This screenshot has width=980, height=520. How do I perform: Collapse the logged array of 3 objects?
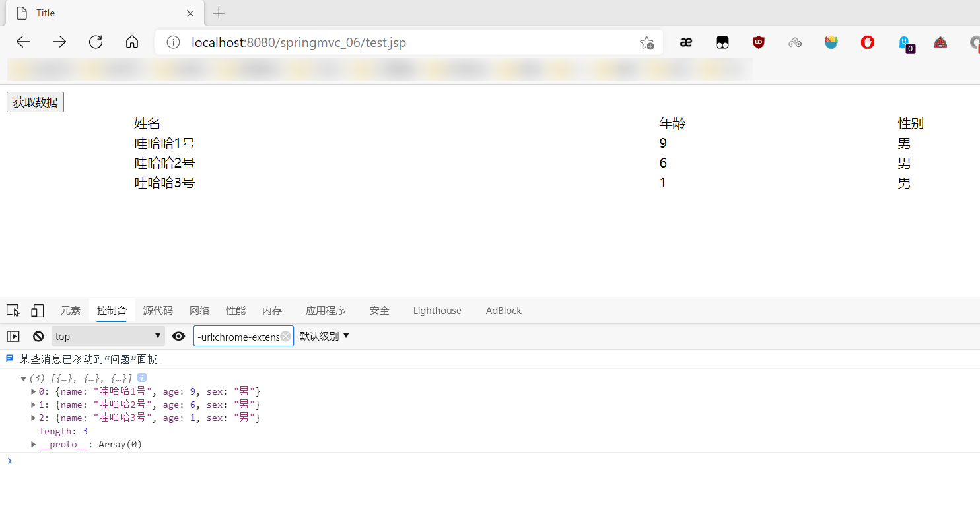[x=24, y=378]
